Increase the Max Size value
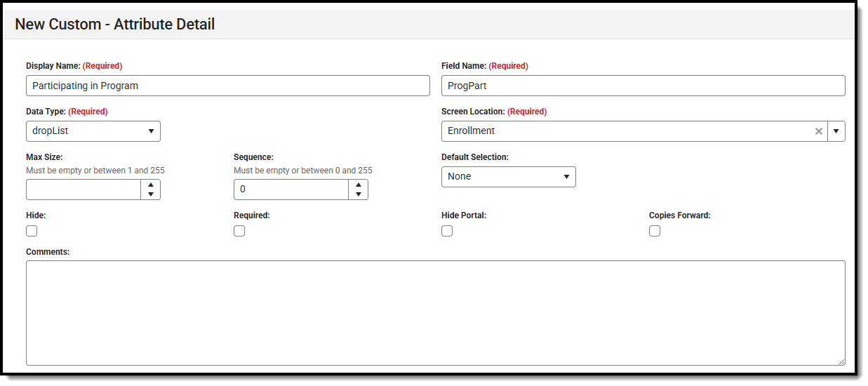The height and width of the screenshot is (386, 868). click(x=151, y=185)
